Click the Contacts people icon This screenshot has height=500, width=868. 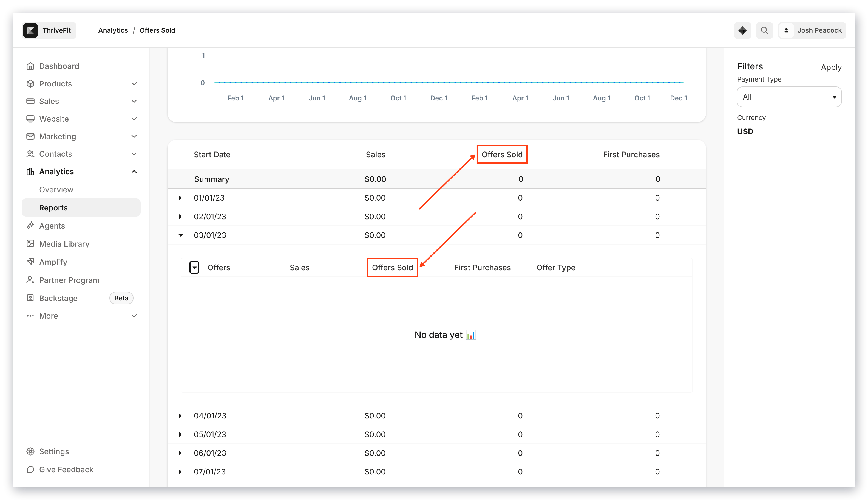30,153
